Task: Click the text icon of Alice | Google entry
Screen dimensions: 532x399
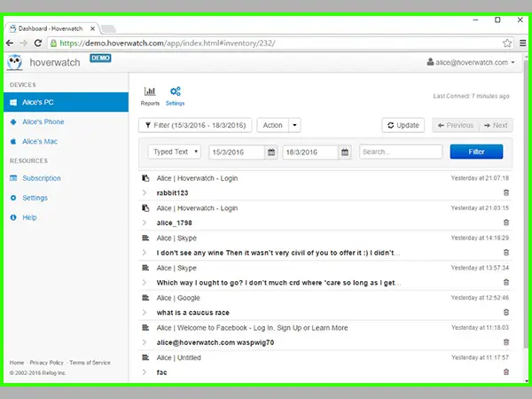Action: (x=145, y=298)
